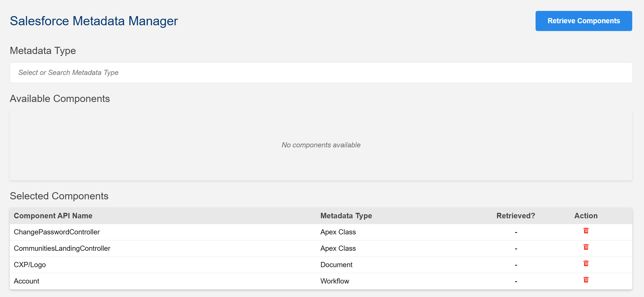644x297 pixels.
Task: Delete the ChangePasswordController row using trash icon
Action: click(x=586, y=231)
